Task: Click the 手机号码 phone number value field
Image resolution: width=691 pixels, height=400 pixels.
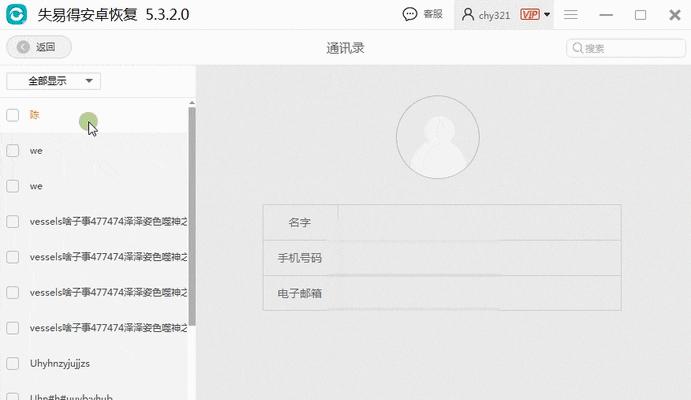Action: [x=479, y=258]
